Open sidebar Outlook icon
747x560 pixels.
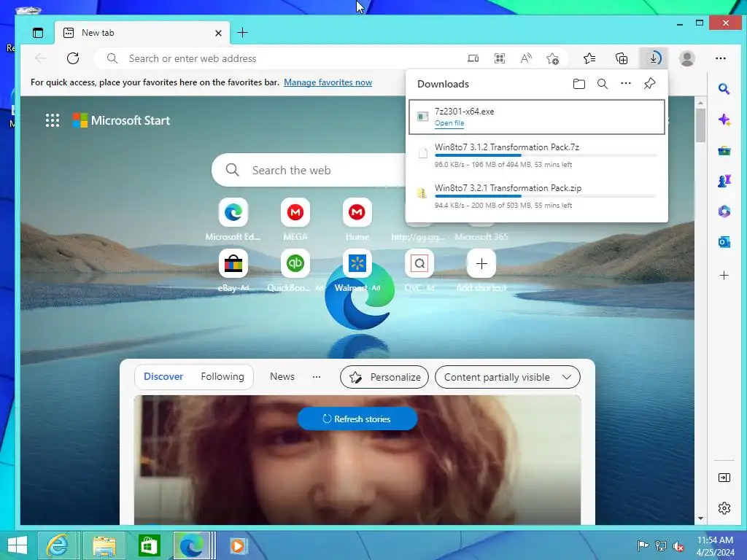tap(724, 242)
